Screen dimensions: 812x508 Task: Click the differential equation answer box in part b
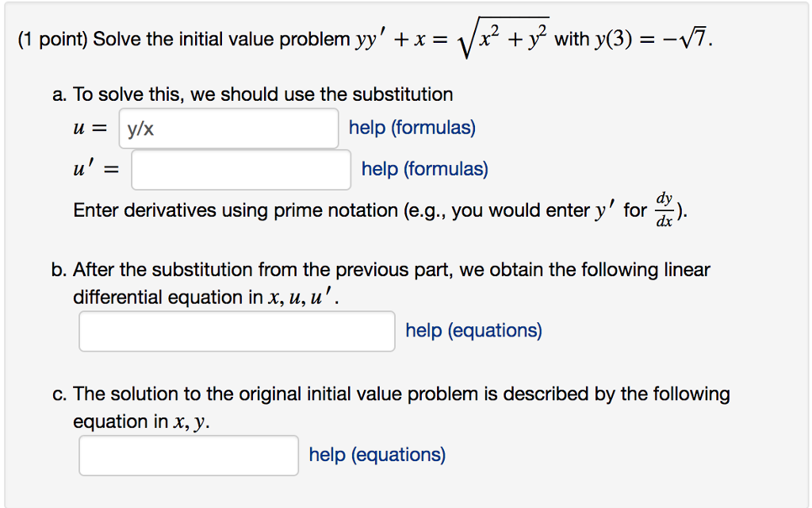[236, 331]
